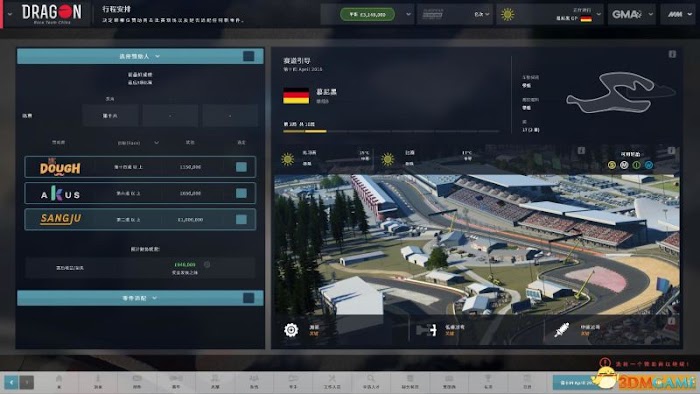
Task: Click the first sun weather forecast icon
Action: tap(288, 159)
